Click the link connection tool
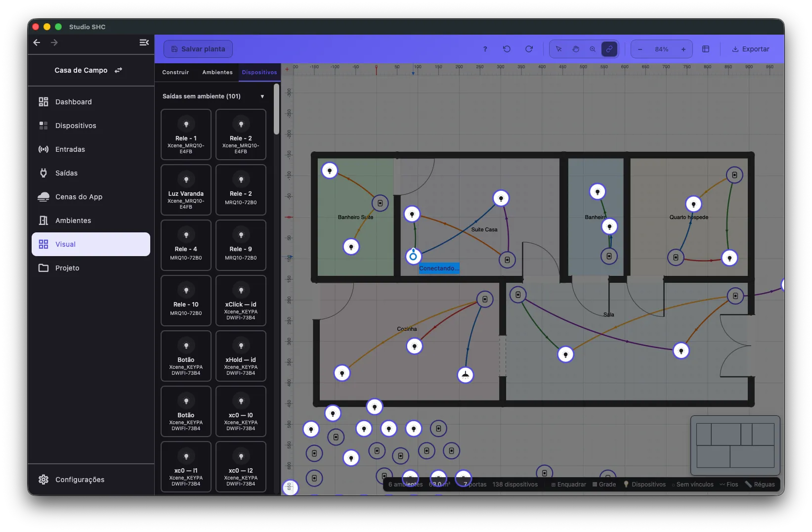This screenshot has height=532, width=812. point(609,49)
